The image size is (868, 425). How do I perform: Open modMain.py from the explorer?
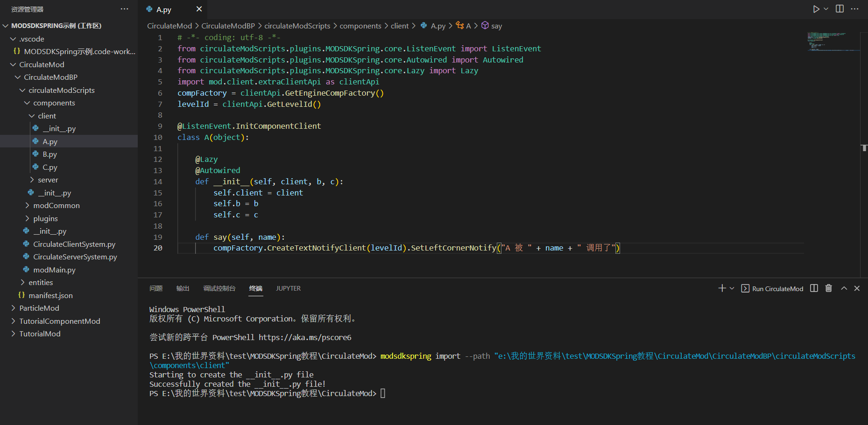pos(54,270)
